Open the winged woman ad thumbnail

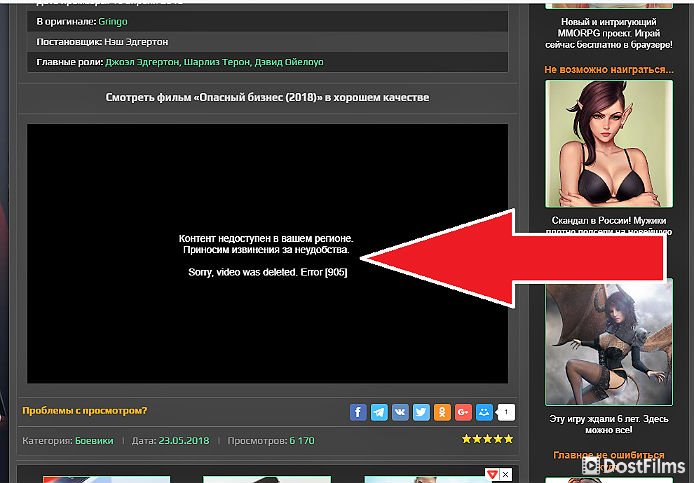tap(609, 344)
